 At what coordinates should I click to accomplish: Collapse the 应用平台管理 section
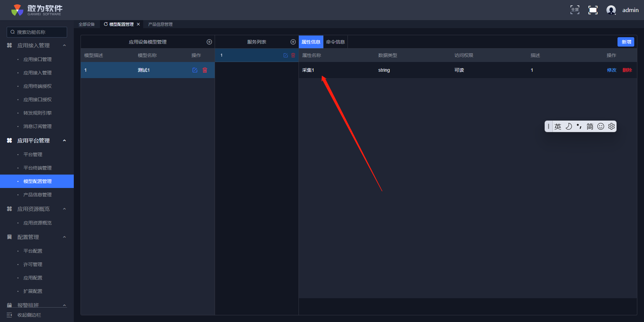[x=64, y=140]
